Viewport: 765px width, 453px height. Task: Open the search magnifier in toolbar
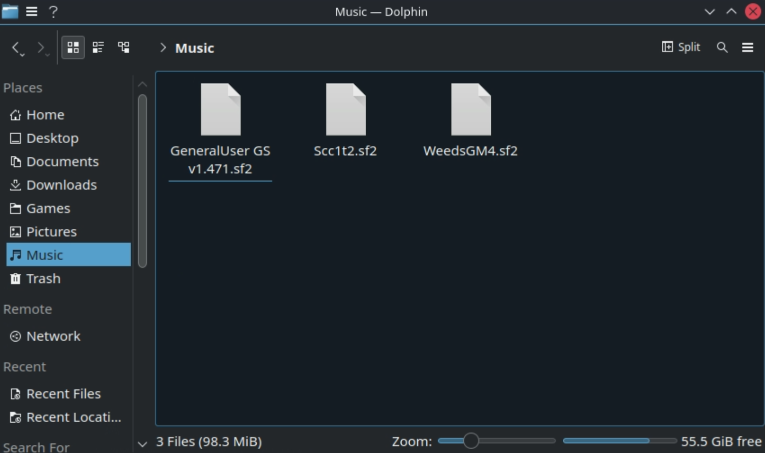point(722,47)
